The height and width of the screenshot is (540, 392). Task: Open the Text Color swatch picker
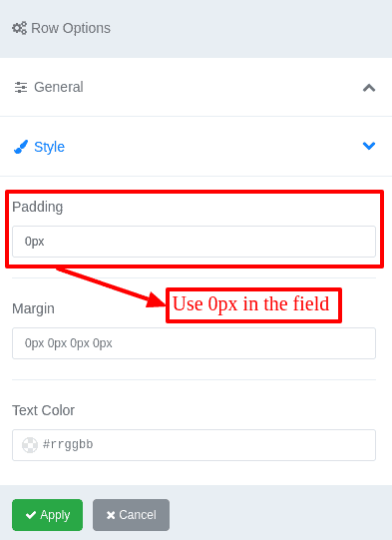(30, 445)
